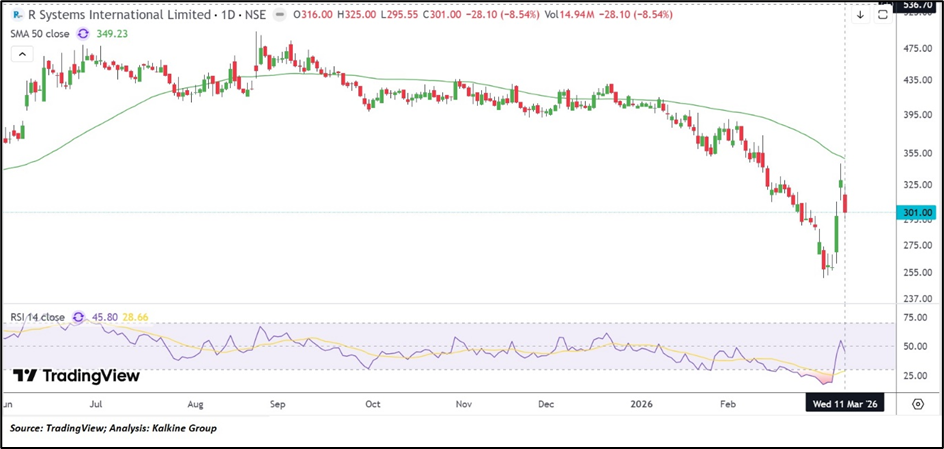The height and width of the screenshot is (449, 944).
Task: Click the TradingView logo
Action: pos(77,376)
